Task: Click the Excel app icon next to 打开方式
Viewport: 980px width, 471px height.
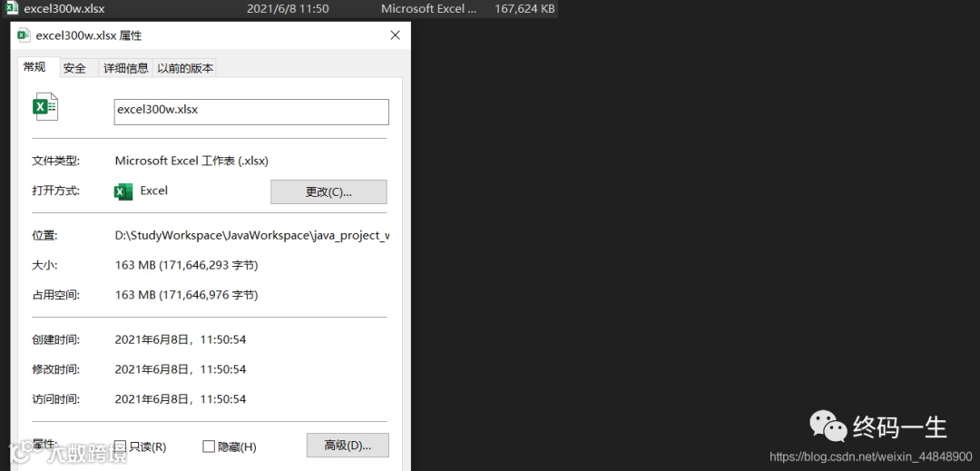Action: (x=123, y=191)
